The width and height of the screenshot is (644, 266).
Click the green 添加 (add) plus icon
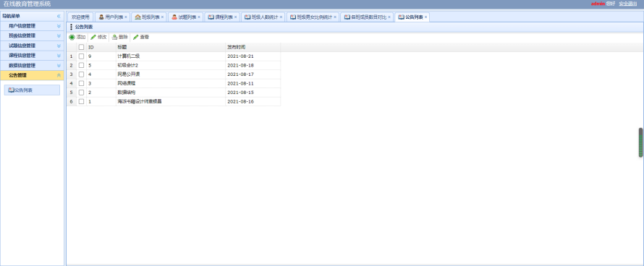click(72, 37)
